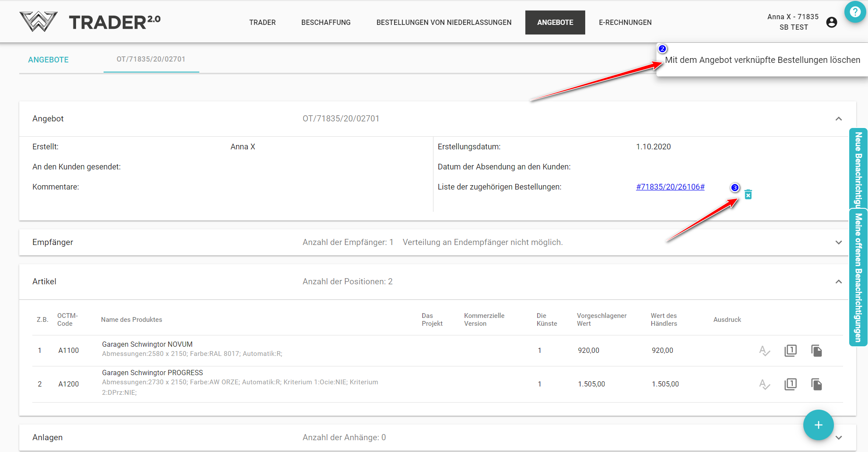Click the trash icon to delete linked order

pyautogui.click(x=748, y=194)
